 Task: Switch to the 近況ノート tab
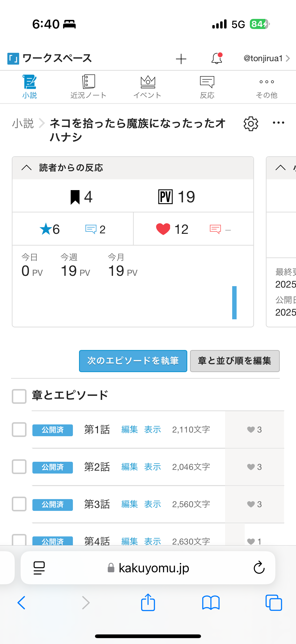[x=88, y=86]
